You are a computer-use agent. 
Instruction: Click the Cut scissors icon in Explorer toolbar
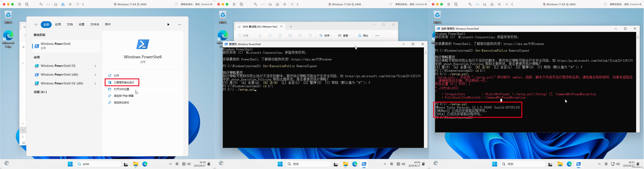coord(260,35)
